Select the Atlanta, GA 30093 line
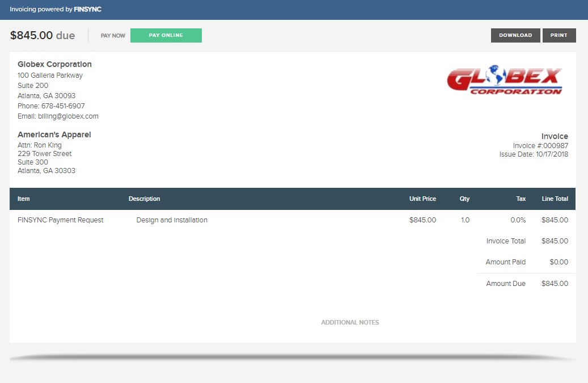The height and width of the screenshot is (383, 588). (46, 96)
